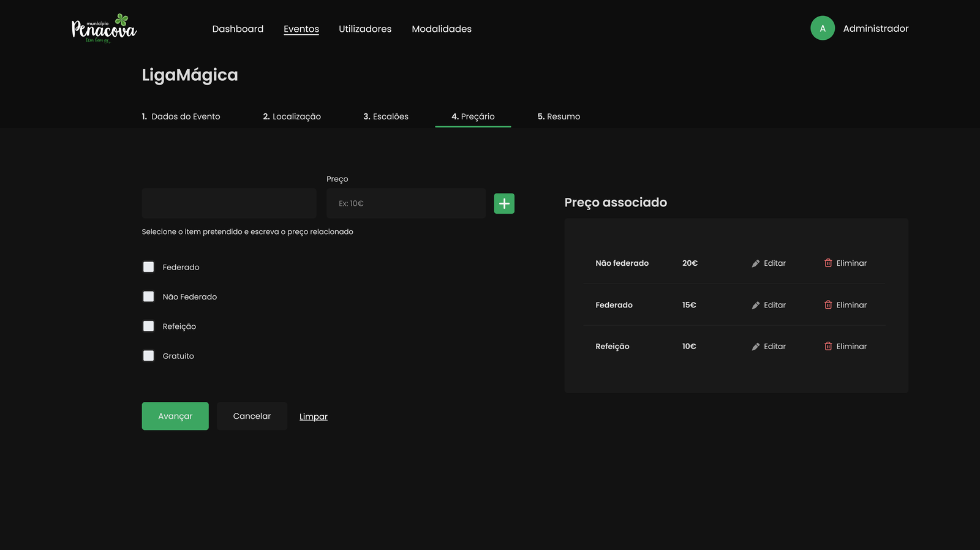Click the trash icon for Federado row

click(x=828, y=304)
